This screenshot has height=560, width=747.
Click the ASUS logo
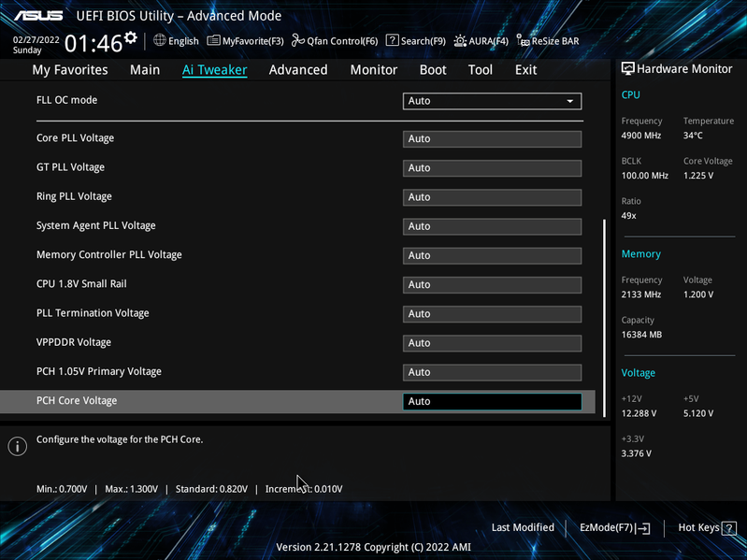point(38,16)
